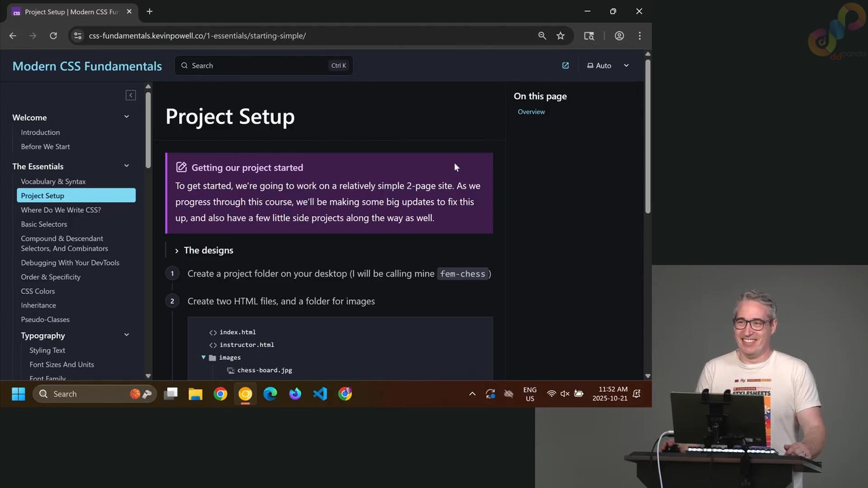Image resolution: width=868 pixels, height=488 pixels.
Task: Open Order & Specificity lesson
Action: click(51, 277)
